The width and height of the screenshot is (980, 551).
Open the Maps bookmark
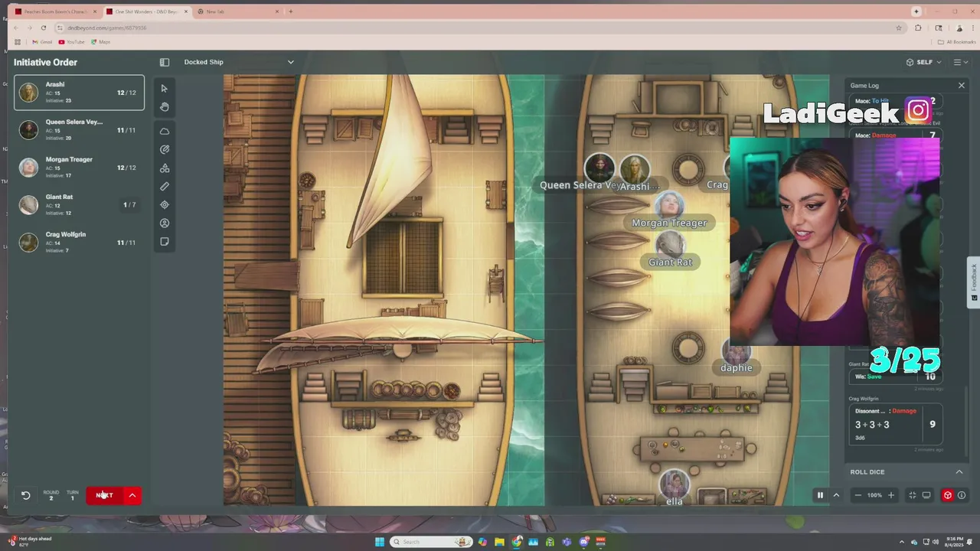point(101,42)
